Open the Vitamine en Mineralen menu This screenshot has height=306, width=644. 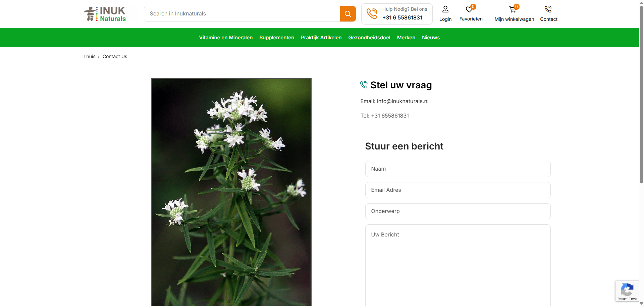(225, 38)
